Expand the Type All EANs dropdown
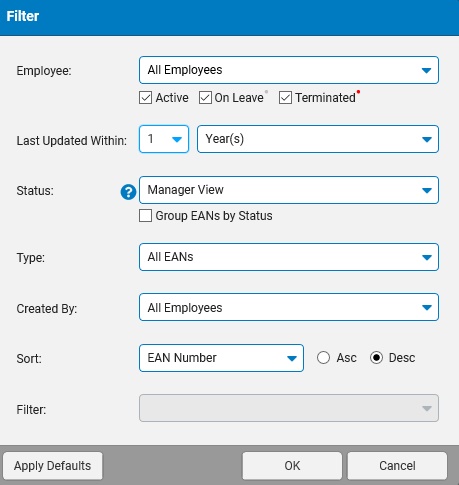Screen dimensions: 459x485 click(x=289, y=257)
